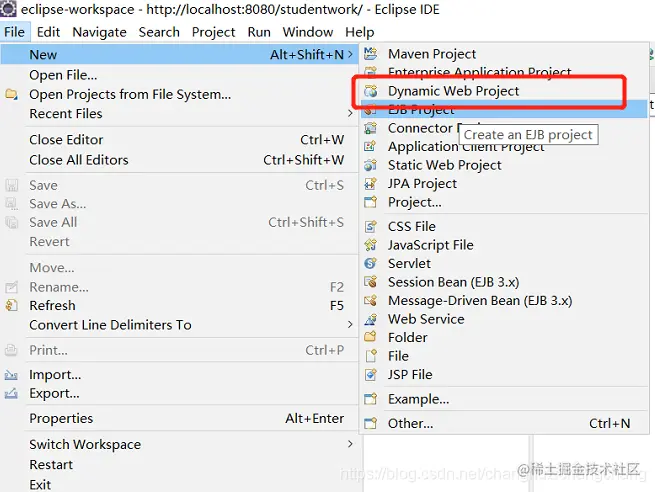The image size is (655, 492).
Task: Select Message-Driven Bean (EJB 3.x) entry
Action: (505, 300)
